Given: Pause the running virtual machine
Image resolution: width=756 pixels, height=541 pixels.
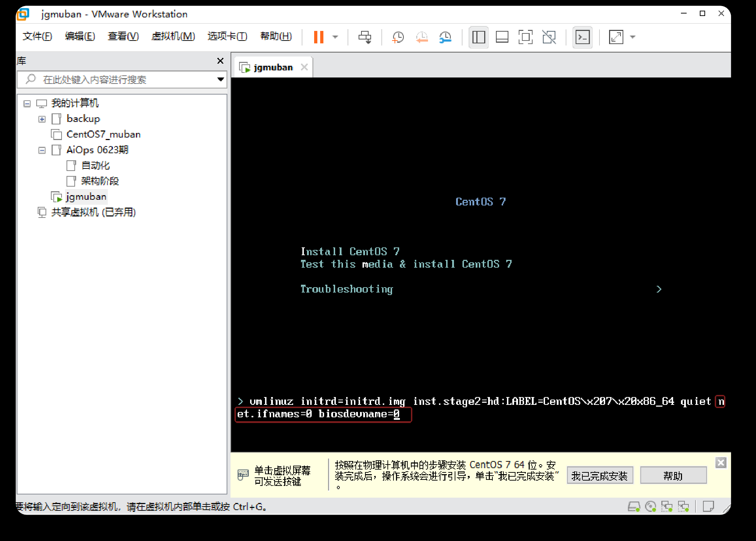Looking at the screenshot, I should pyautogui.click(x=318, y=37).
